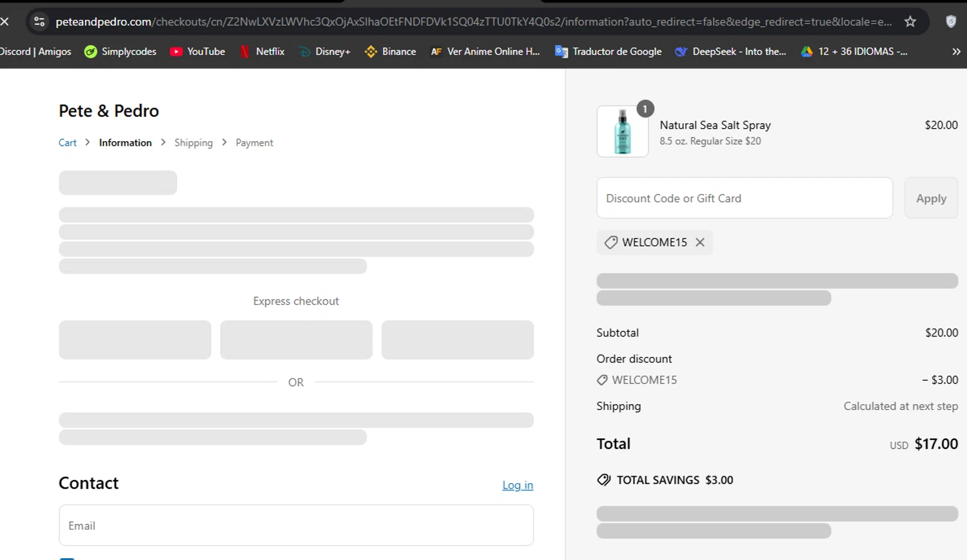967x560 pixels.
Task: Open the YouTube bookmark
Action: pyautogui.click(x=197, y=52)
